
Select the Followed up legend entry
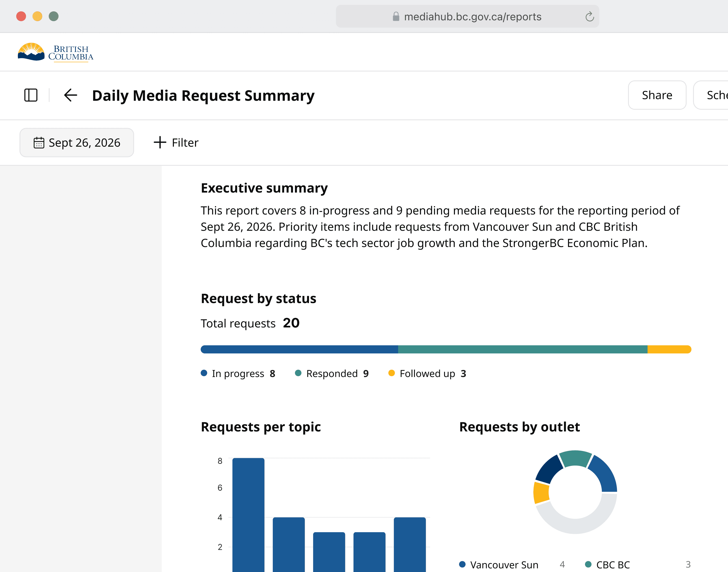(427, 373)
